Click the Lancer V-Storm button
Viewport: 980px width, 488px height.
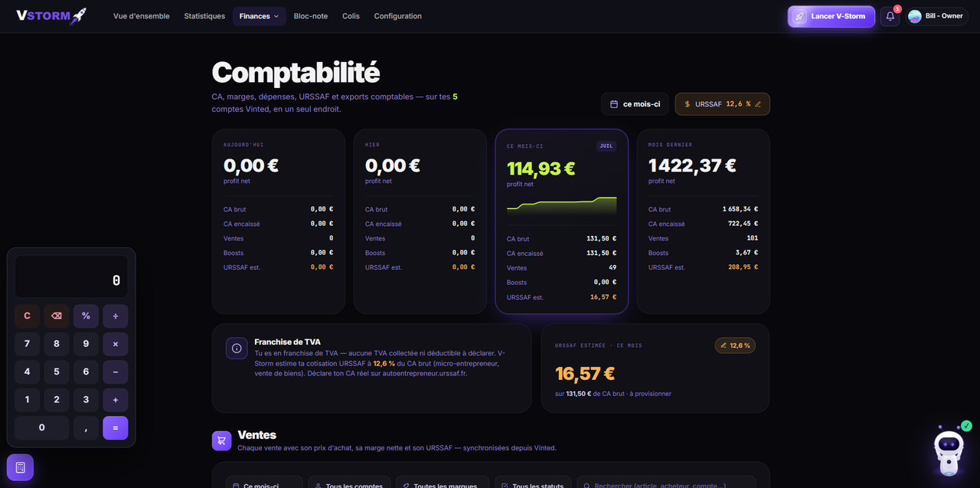[x=831, y=16]
